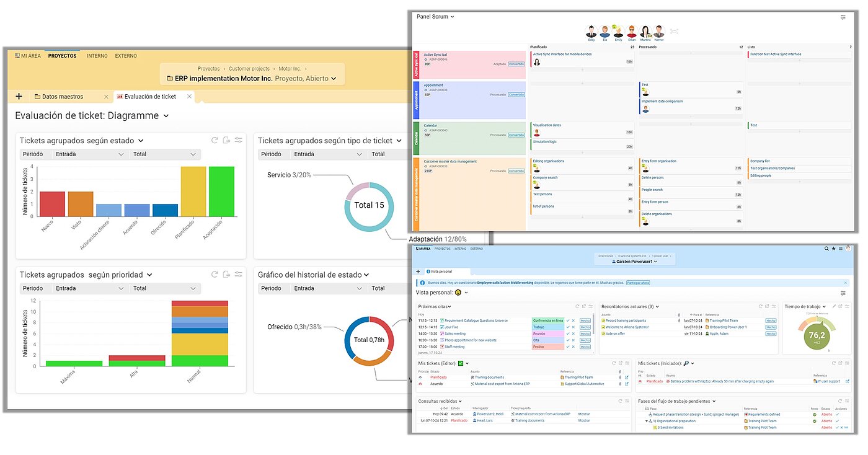Viewport: 868px width, 455px height.
Task: Click Hecho for Record training participants reminder
Action: point(771,320)
